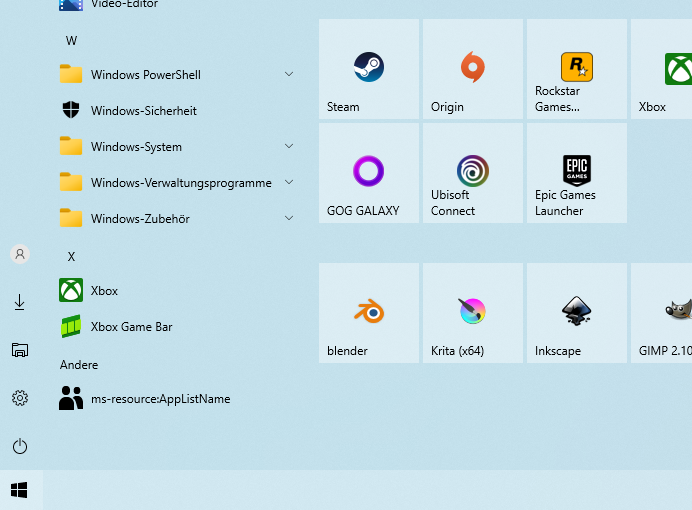This screenshot has height=510, width=692.
Task: Expand the Windows-Zubehör chevron
Action: click(x=289, y=218)
